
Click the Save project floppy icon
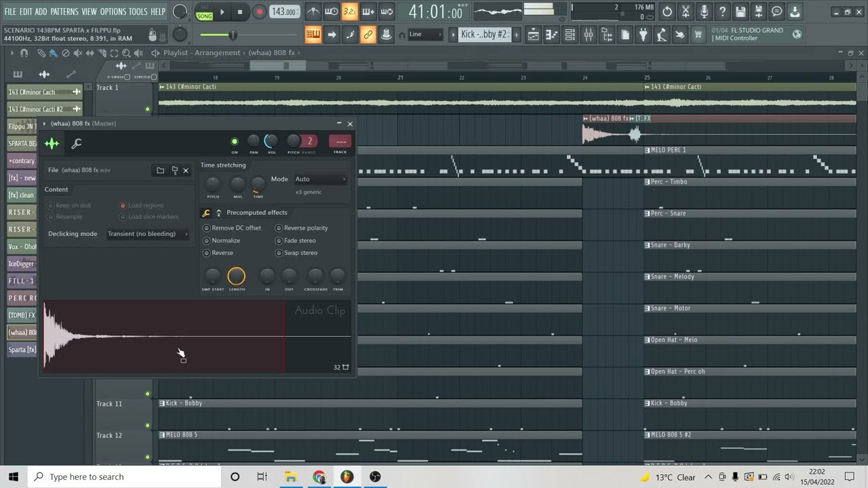pyautogui.click(x=741, y=12)
